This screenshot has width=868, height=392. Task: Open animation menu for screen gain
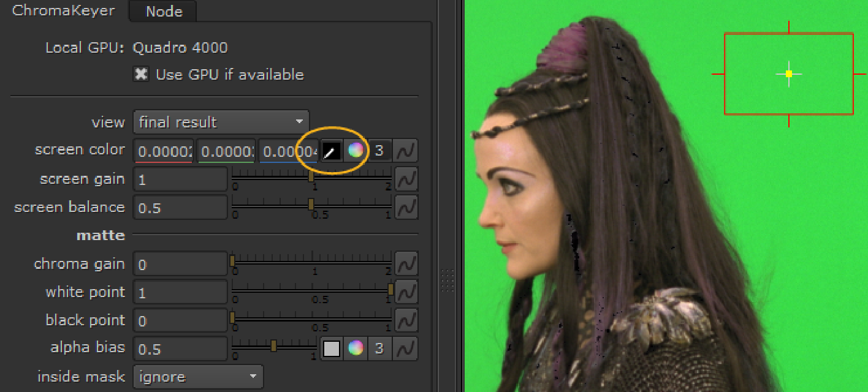[405, 179]
